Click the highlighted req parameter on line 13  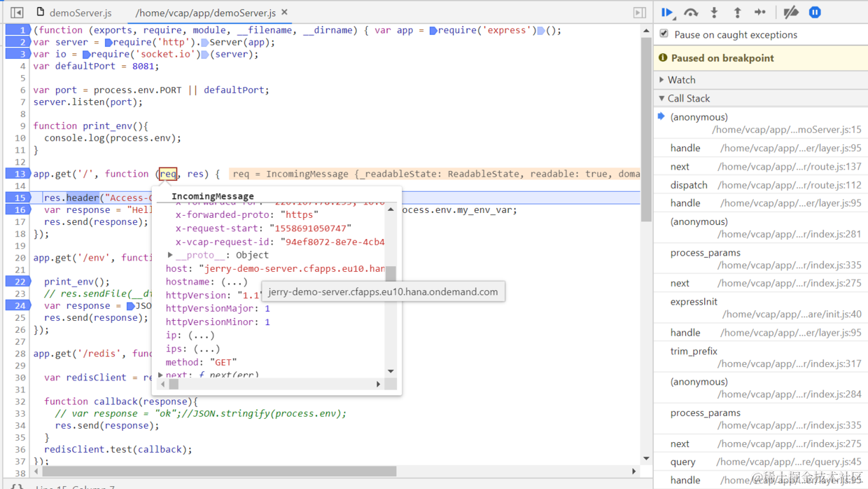168,174
